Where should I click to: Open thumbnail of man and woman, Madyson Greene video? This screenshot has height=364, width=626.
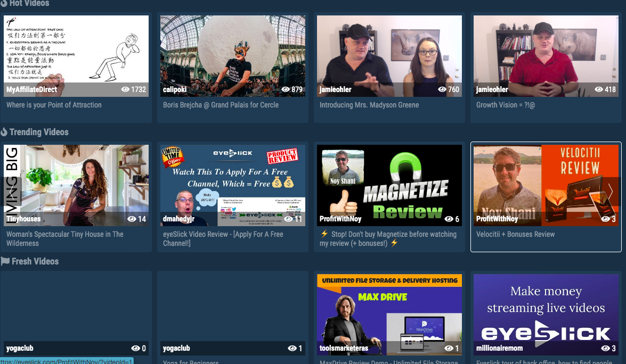[389, 56]
